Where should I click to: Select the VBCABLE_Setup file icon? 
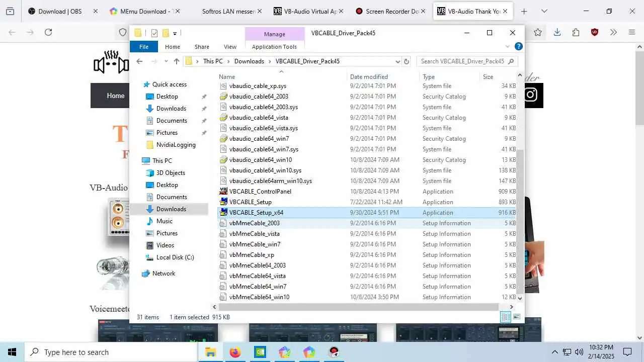224,202
